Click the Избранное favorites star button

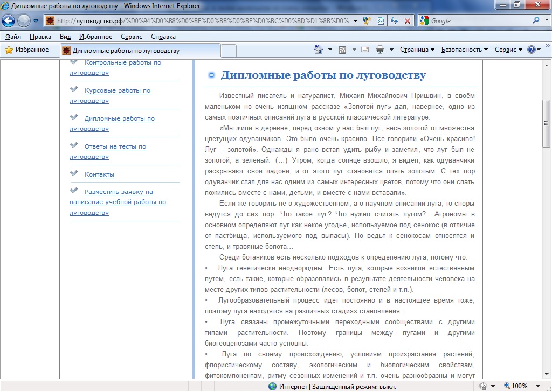click(x=27, y=50)
